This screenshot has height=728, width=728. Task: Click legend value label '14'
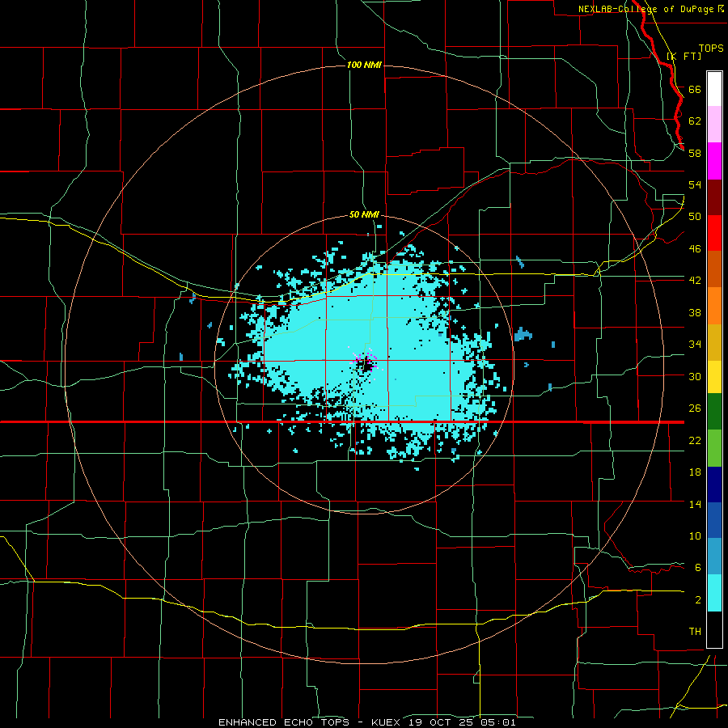[x=695, y=504]
